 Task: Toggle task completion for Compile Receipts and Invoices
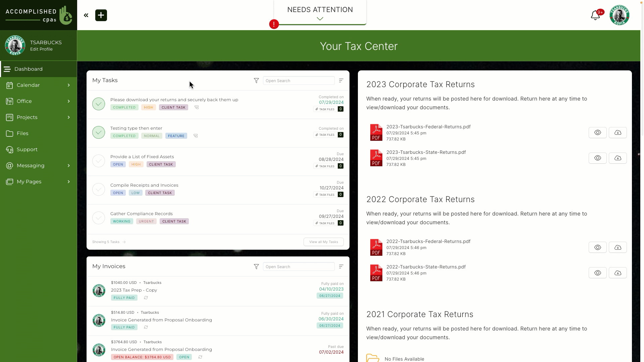point(99,189)
